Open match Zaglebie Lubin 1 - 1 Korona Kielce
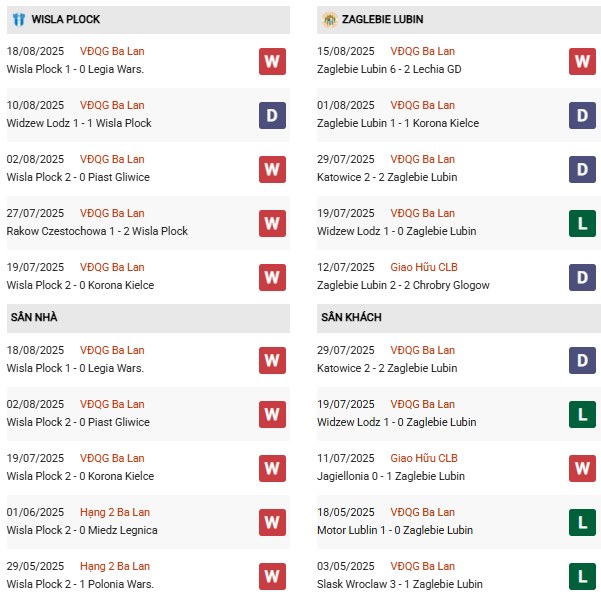Image resolution: width=601 pixels, height=606 pixels. pos(398,123)
